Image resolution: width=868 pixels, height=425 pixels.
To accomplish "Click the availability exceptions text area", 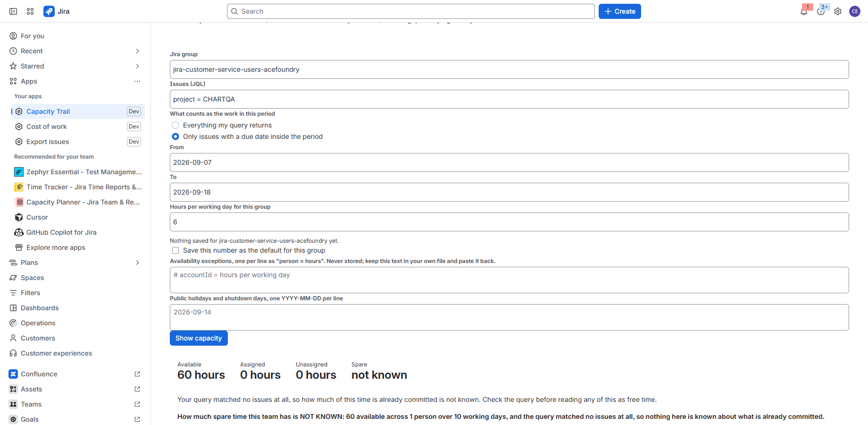I will (509, 280).
